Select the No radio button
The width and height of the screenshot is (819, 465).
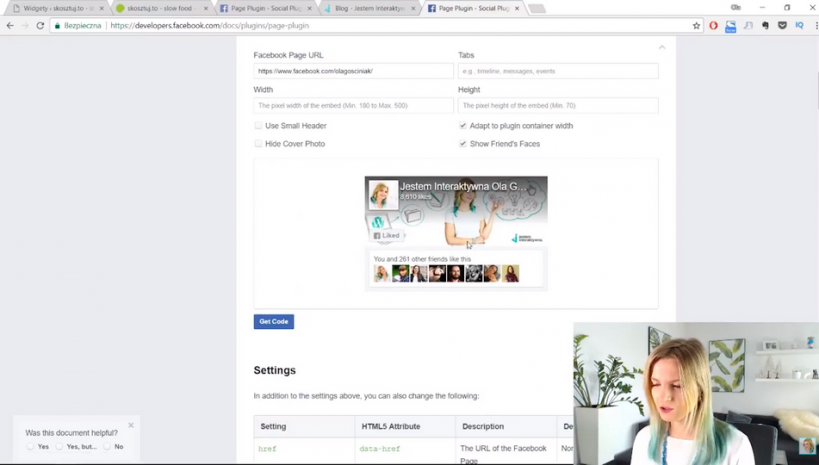107,446
